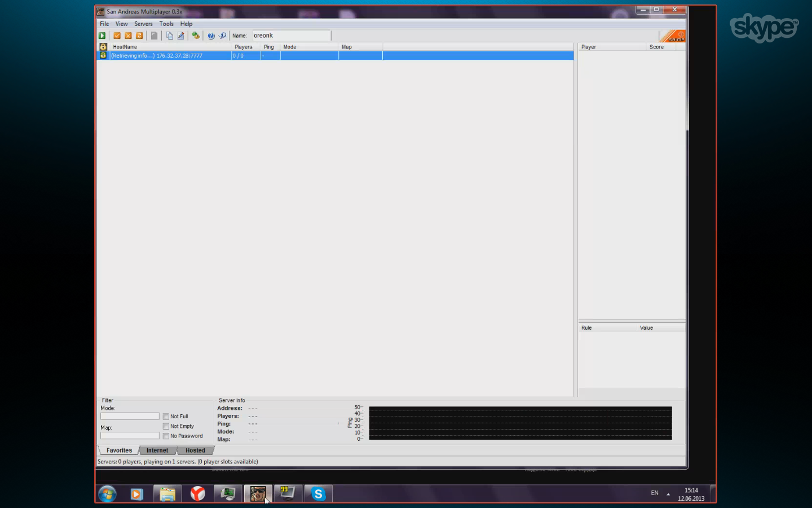Sort by HostName column header
Image resolution: width=812 pixels, height=508 pixels.
point(170,47)
